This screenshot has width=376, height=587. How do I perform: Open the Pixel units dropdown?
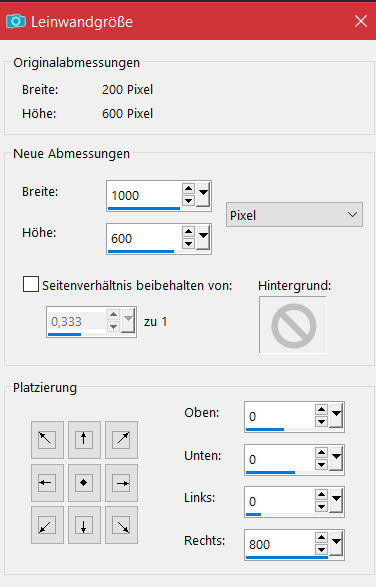294,215
